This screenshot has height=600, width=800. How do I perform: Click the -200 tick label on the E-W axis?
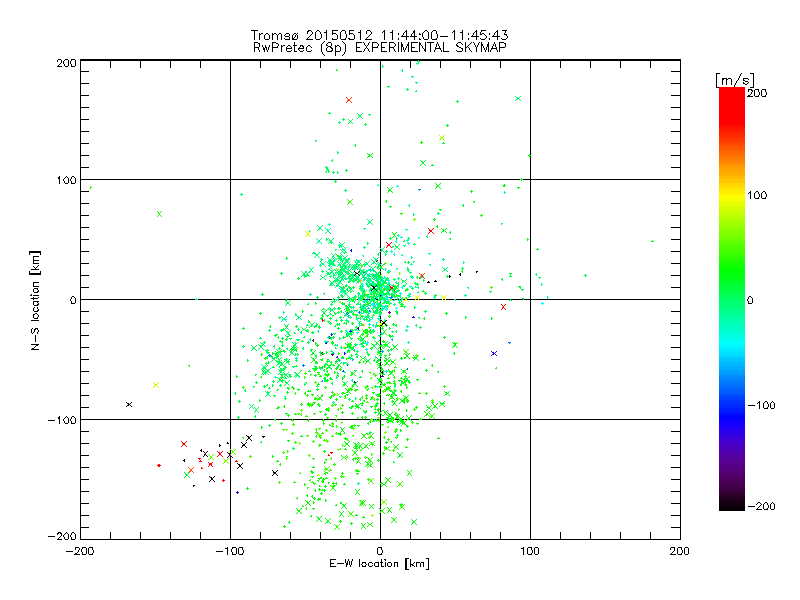pos(80,552)
